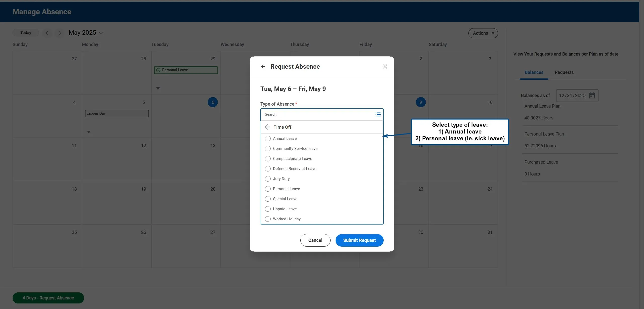Click the Submit Request button

(x=359, y=240)
